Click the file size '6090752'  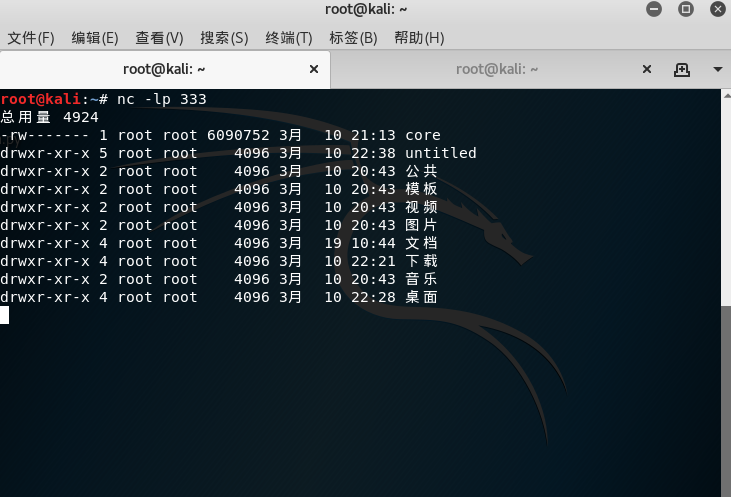coord(238,135)
